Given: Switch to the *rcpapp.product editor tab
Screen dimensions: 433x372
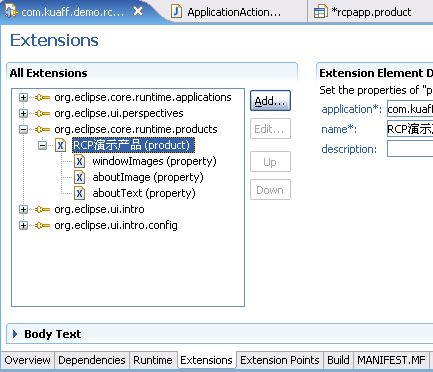Looking at the screenshot, I should [x=371, y=12].
